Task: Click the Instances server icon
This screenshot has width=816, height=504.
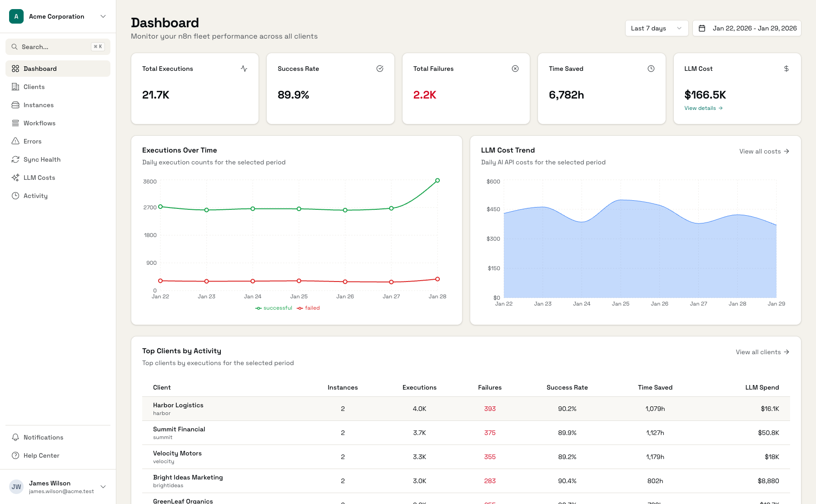Action: click(15, 105)
